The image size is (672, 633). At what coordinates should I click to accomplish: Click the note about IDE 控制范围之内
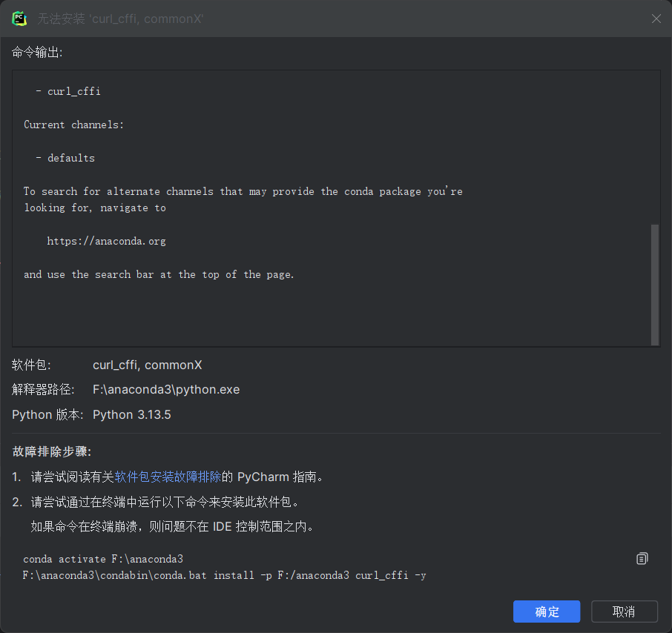(x=172, y=526)
